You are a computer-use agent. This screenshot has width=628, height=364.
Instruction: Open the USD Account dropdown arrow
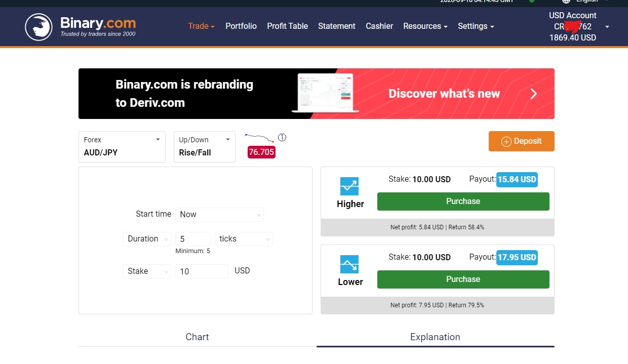607,27
